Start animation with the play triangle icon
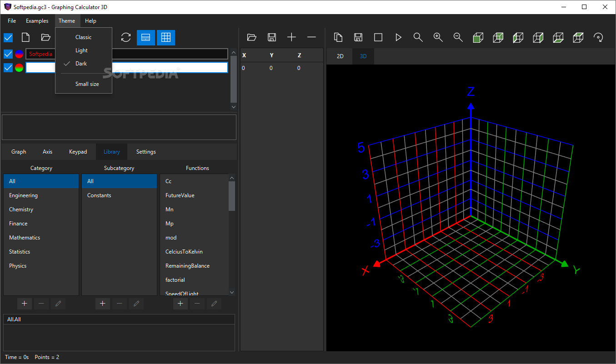 click(398, 37)
